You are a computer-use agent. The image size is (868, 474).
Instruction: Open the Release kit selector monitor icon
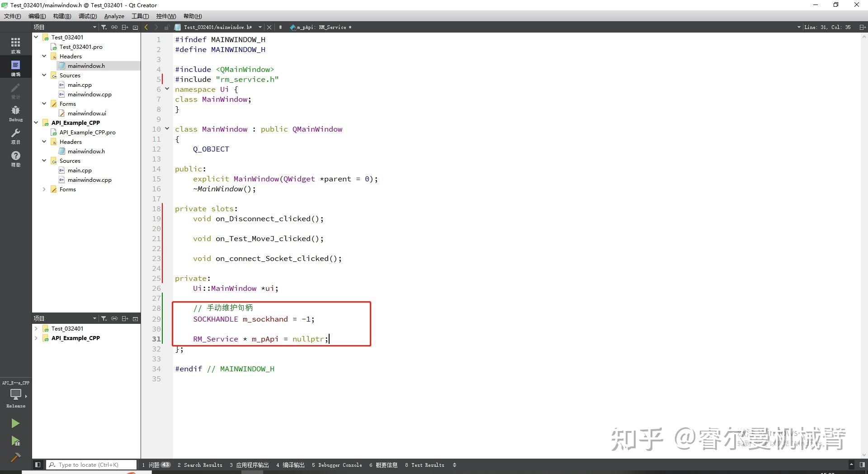click(15, 394)
